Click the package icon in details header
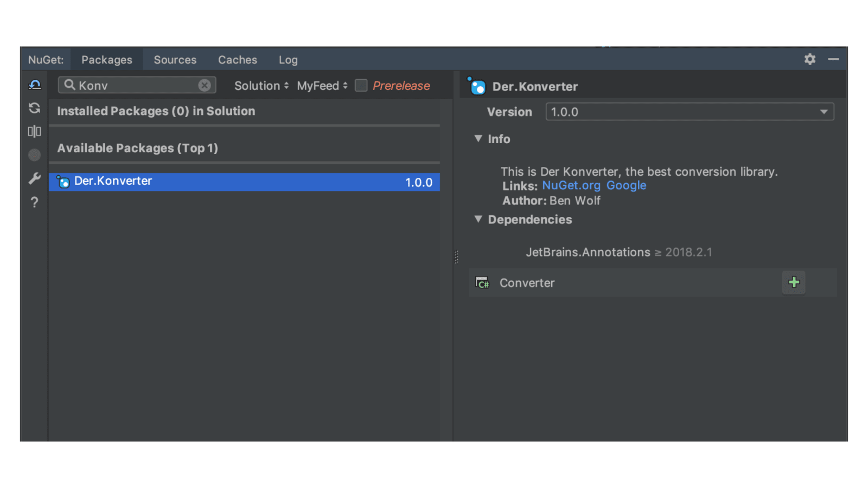Image resolution: width=868 pixels, height=488 pixels. (476, 86)
